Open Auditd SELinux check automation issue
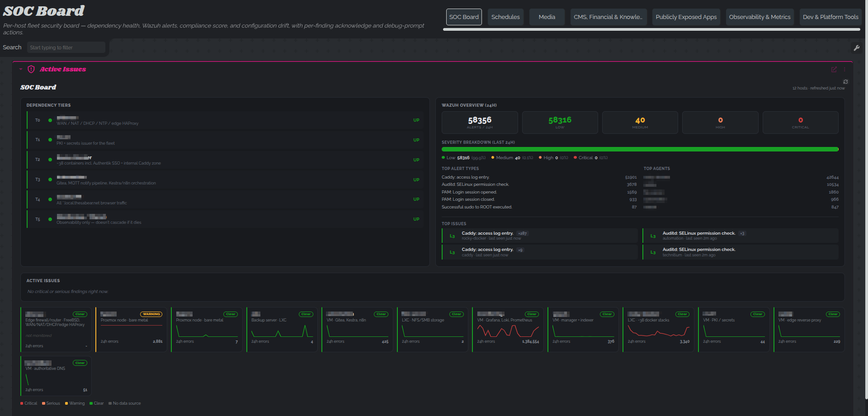 click(741, 236)
